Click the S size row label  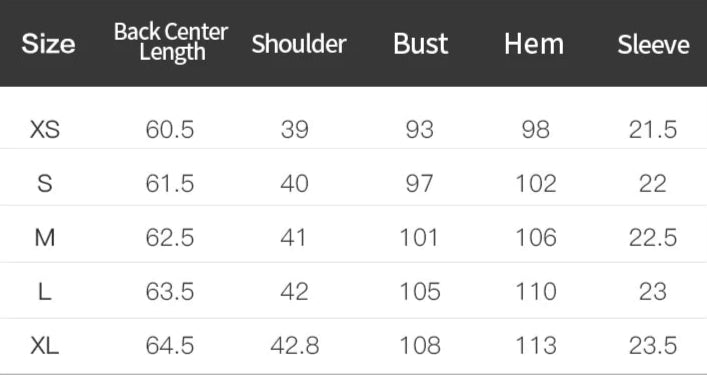(45, 184)
